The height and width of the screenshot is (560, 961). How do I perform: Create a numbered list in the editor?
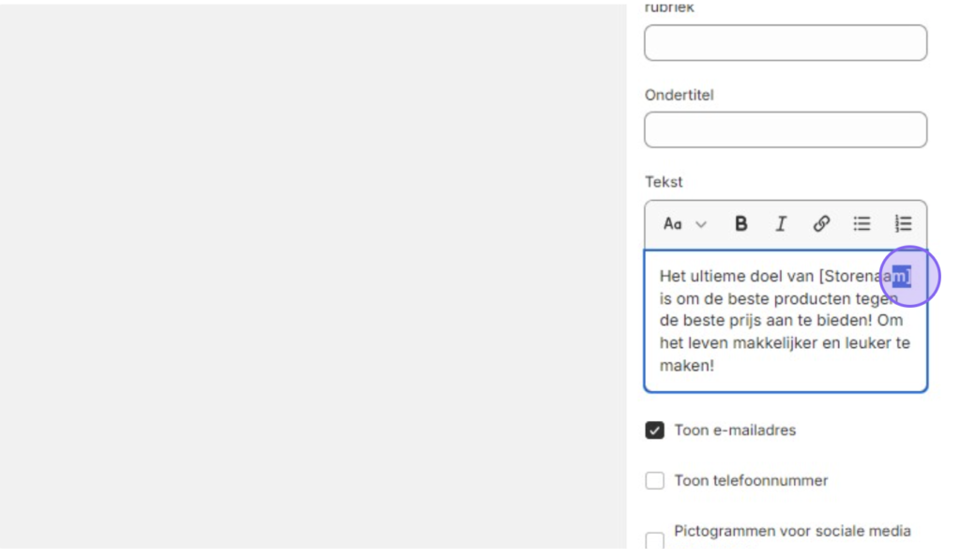[x=902, y=224]
